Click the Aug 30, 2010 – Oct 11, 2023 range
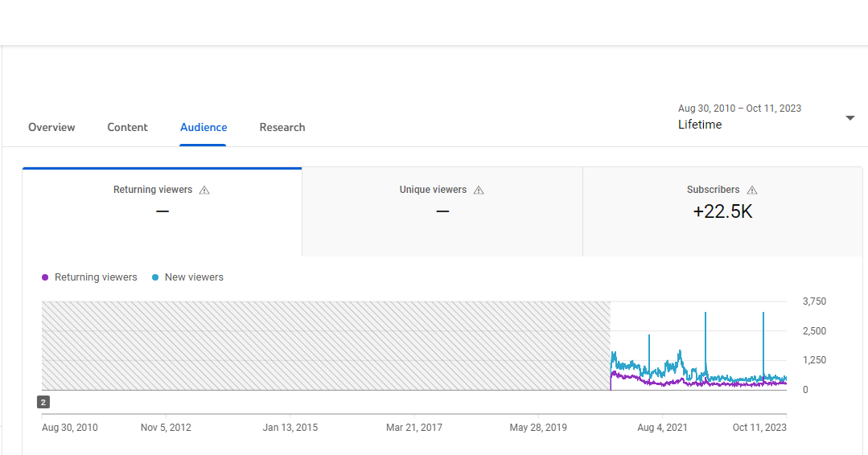Viewport: 868px width, 455px height. coord(739,109)
